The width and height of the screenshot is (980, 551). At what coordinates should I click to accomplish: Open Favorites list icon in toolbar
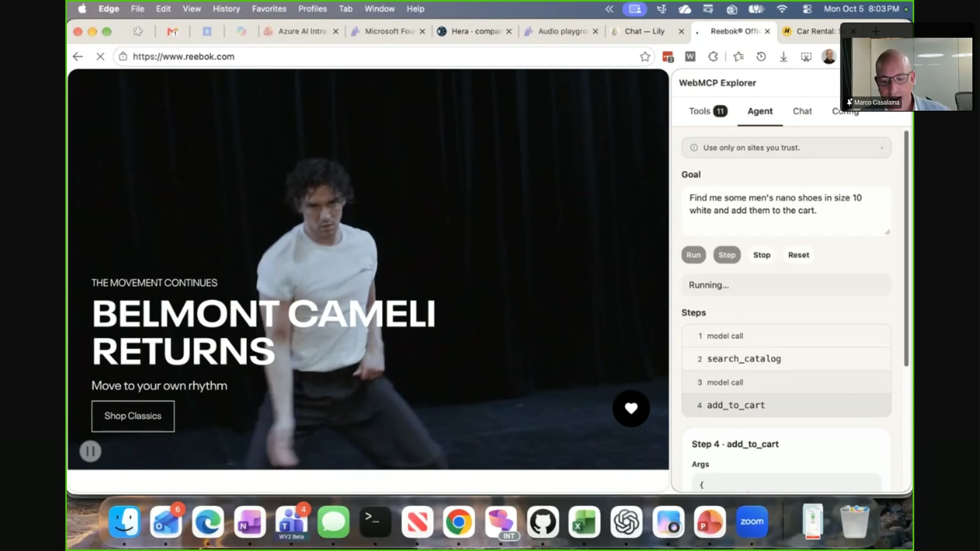click(739, 56)
